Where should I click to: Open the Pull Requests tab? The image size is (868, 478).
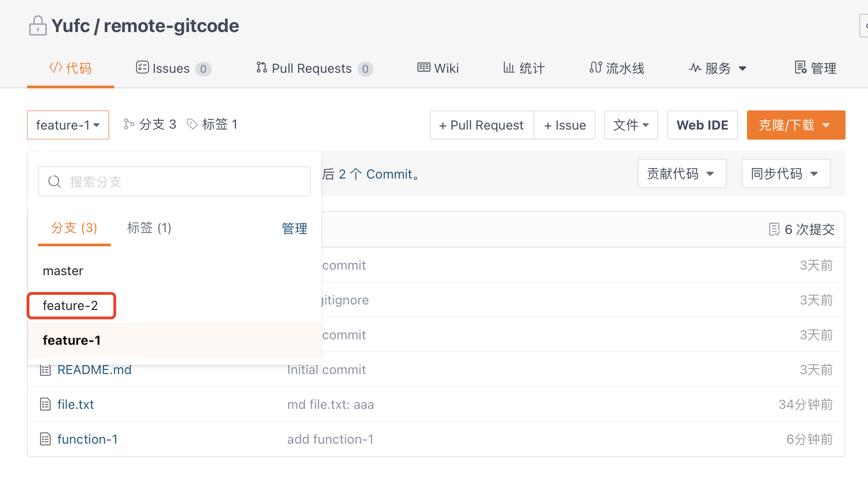point(314,68)
